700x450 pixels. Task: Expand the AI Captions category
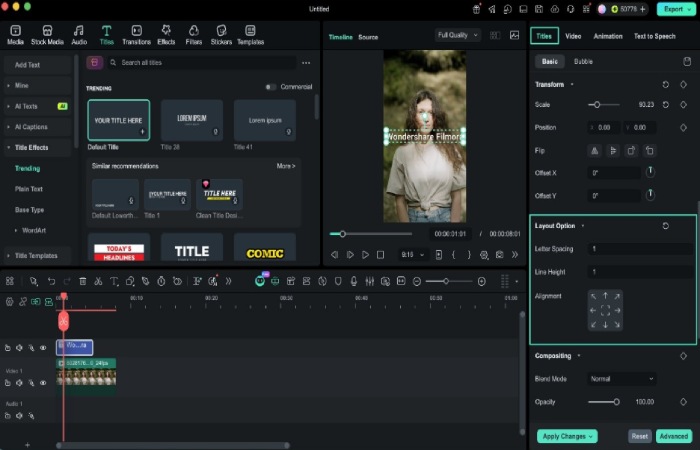[x=38, y=127]
